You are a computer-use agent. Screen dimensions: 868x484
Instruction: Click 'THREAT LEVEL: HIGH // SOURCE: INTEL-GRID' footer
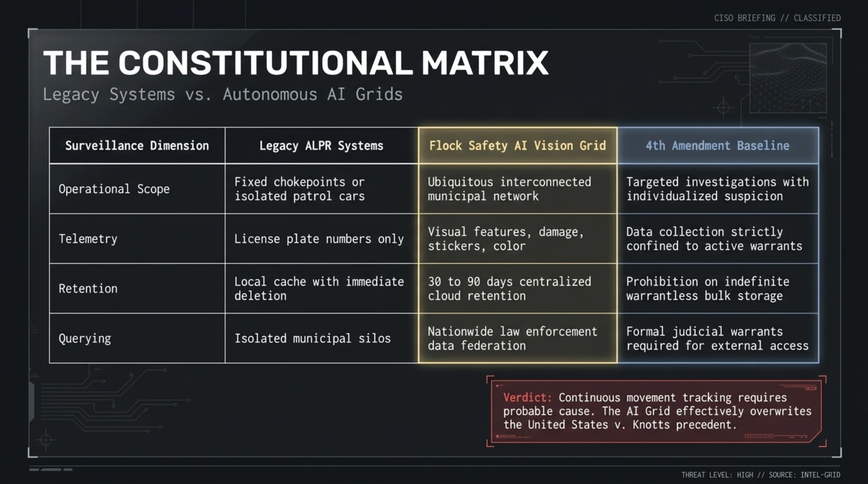click(761, 475)
